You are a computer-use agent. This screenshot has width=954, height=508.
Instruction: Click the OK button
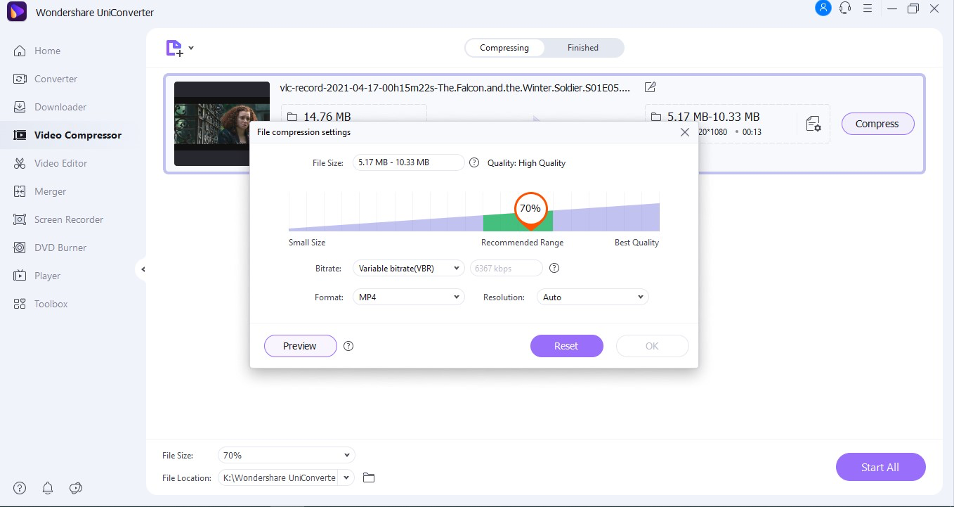[652, 346]
